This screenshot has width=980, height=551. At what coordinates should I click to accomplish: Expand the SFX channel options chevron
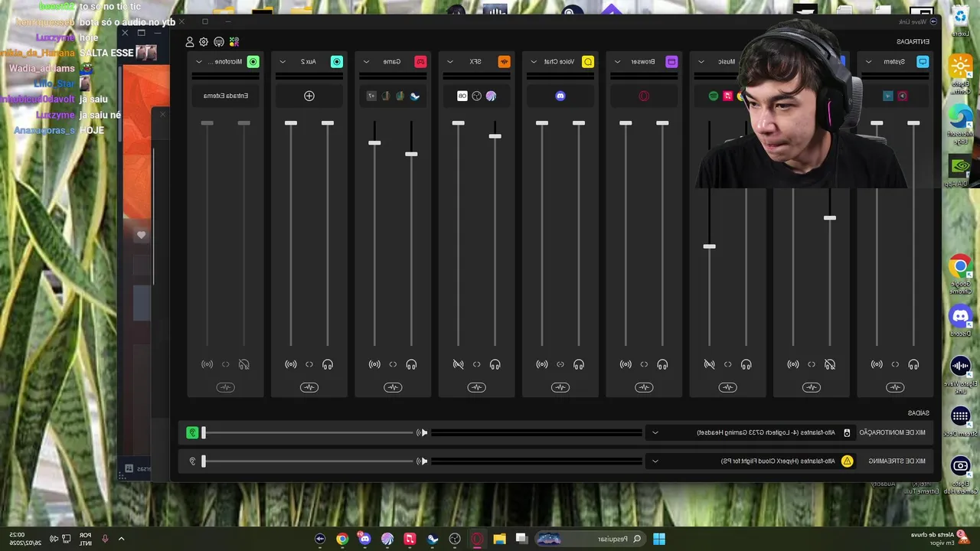click(449, 61)
